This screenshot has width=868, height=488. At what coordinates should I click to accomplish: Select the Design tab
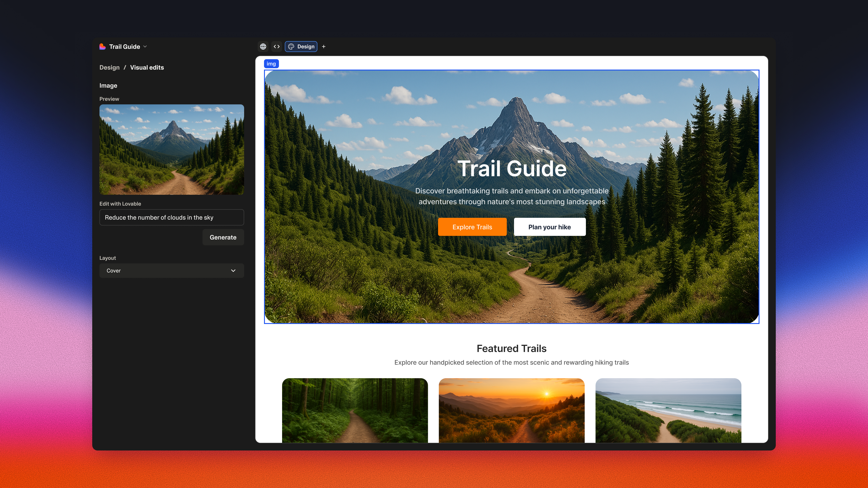coord(306,47)
